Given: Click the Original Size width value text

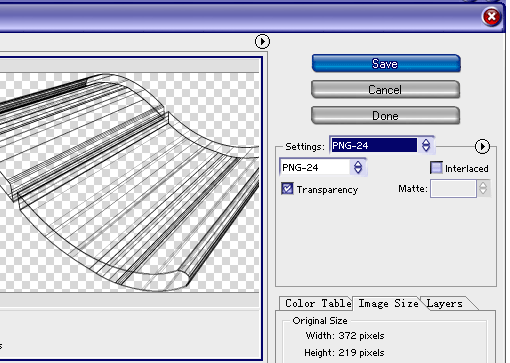Looking at the screenshot, I should [361, 335].
